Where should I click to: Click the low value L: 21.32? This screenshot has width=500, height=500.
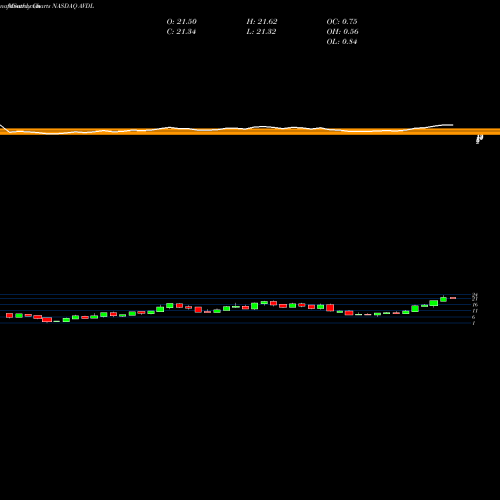[261, 31]
